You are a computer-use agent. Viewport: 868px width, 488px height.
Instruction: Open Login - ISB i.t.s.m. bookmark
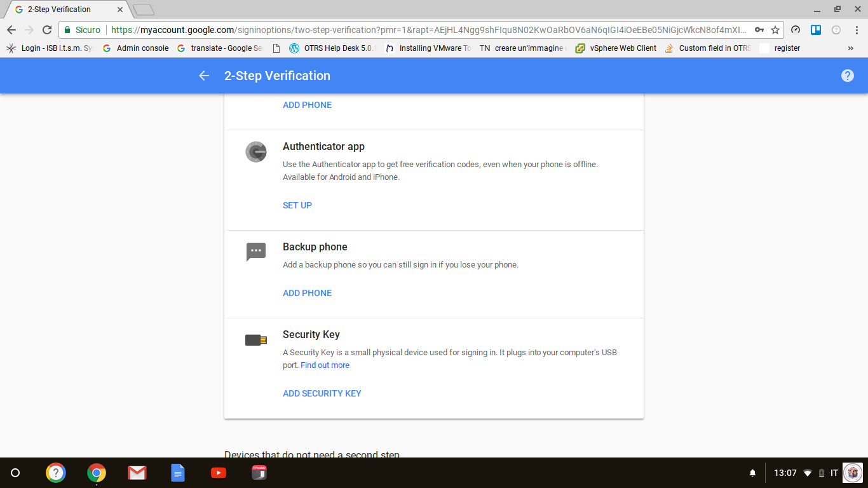(x=49, y=48)
